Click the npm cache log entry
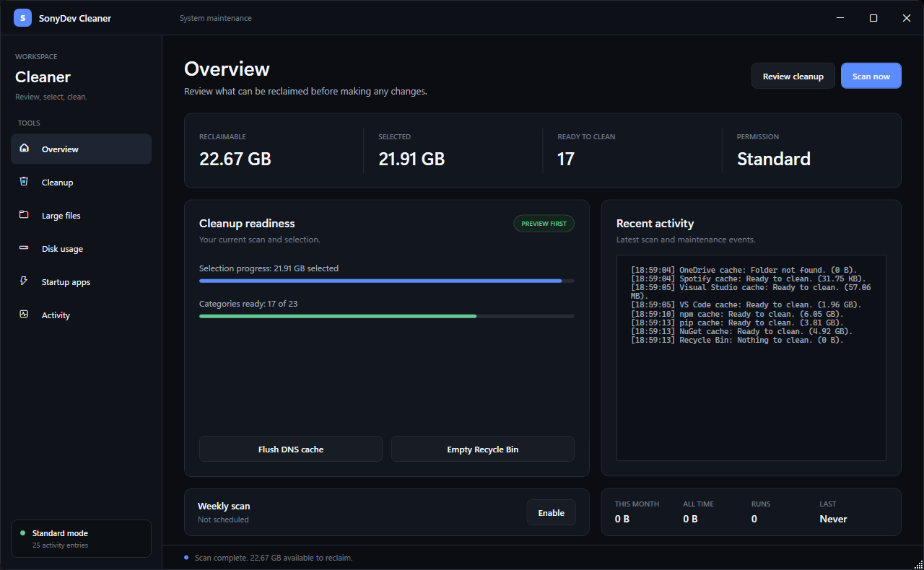Image resolution: width=924 pixels, height=570 pixels. [x=737, y=314]
